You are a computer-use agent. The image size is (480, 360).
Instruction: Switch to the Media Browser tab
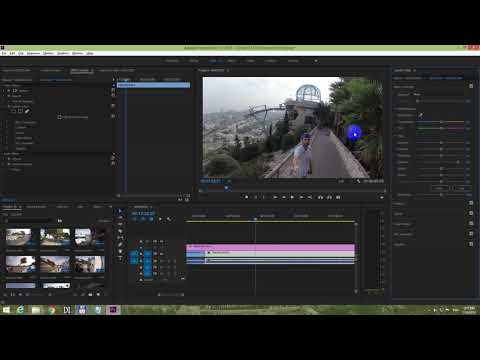pos(36,207)
